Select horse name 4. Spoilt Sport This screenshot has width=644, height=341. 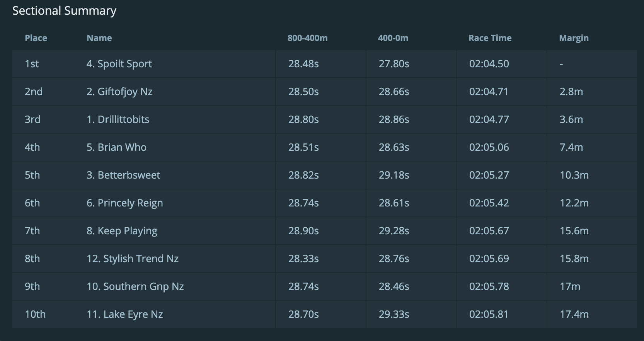tap(119, 64)
